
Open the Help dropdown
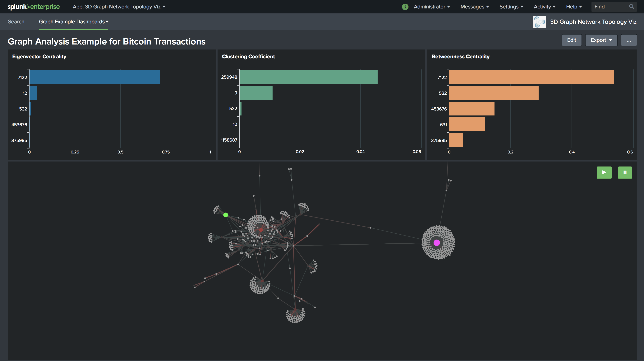pyautogui.click(x=574, y=7)
